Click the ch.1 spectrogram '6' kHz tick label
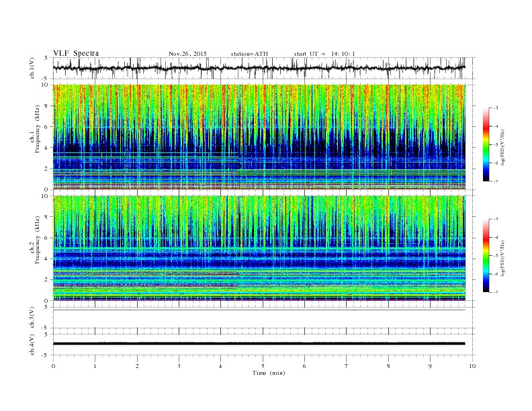This screenshot has height=411, width=532. click(47, 127)
